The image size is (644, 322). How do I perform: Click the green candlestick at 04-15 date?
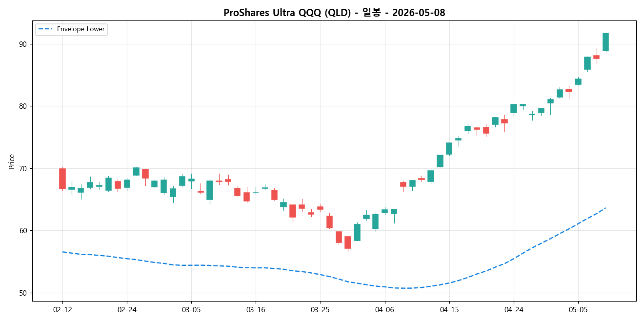pos(449,149)
